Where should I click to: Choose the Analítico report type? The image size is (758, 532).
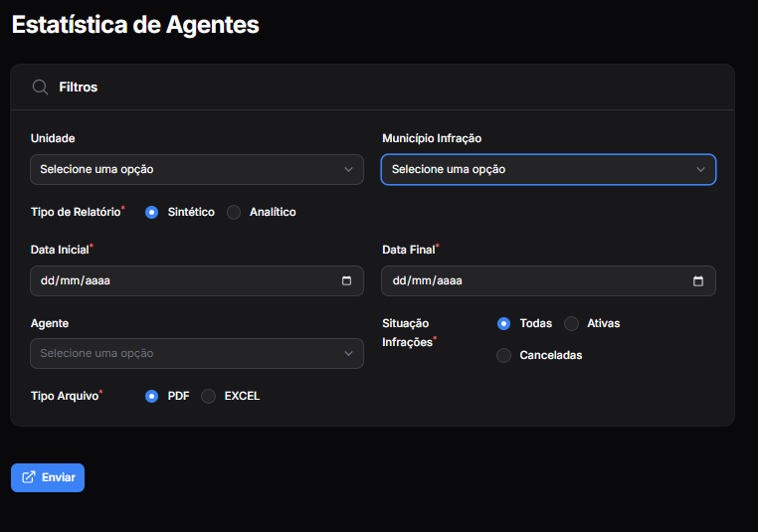pos(234,212)
